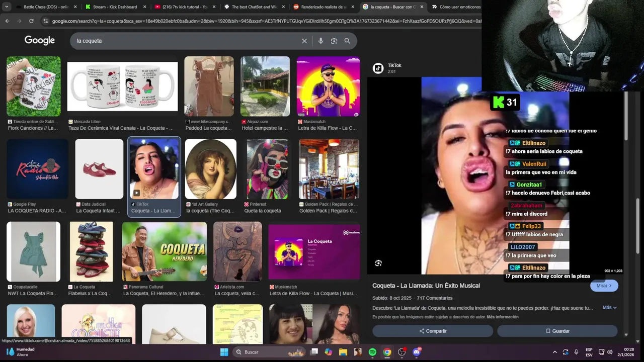Open the Artelista La coqueta painting image
The width and height of the screenshot is (644, 362).
237,251
